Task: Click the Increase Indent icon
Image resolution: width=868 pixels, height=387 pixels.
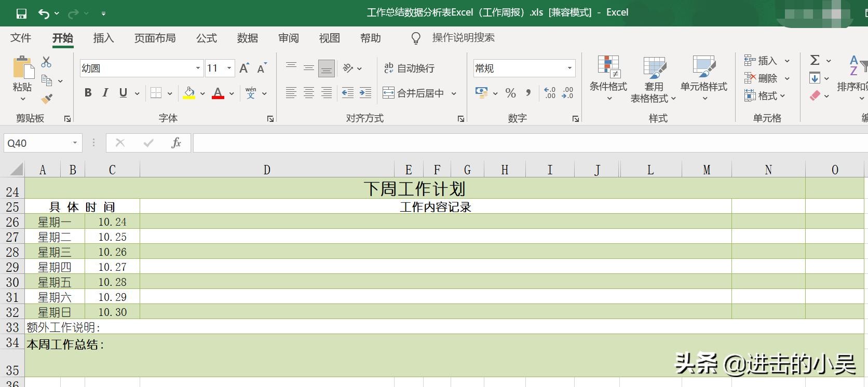Action: pos(365,93)
